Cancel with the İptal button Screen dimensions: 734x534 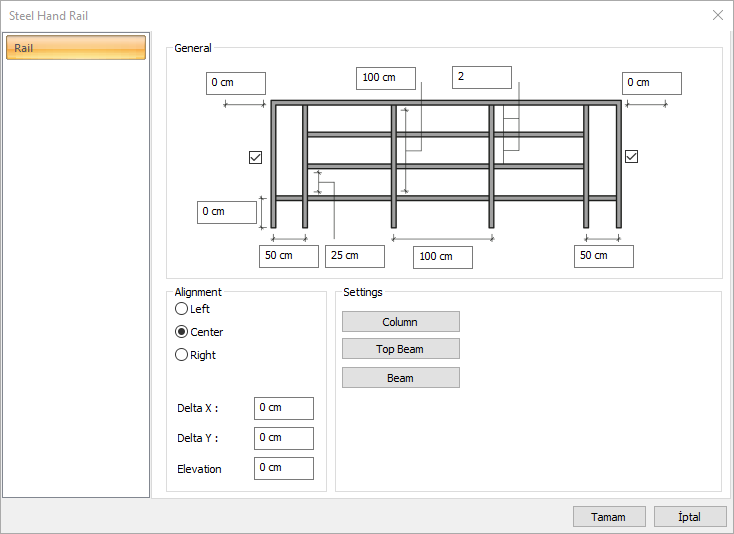[x=689, y=517]
